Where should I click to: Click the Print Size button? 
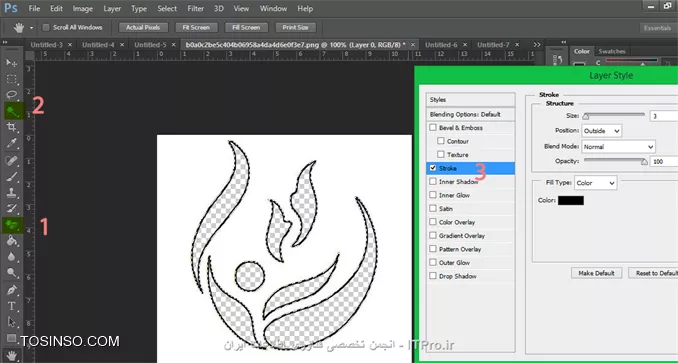(296, 28)
